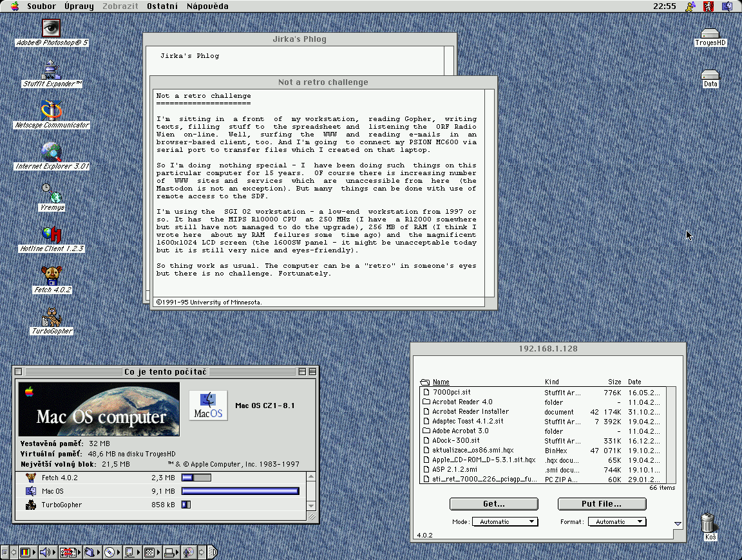The width and height of the screenshot is (742, 560).
Task: Open the Nápověda menu
Action: (207, 6)
